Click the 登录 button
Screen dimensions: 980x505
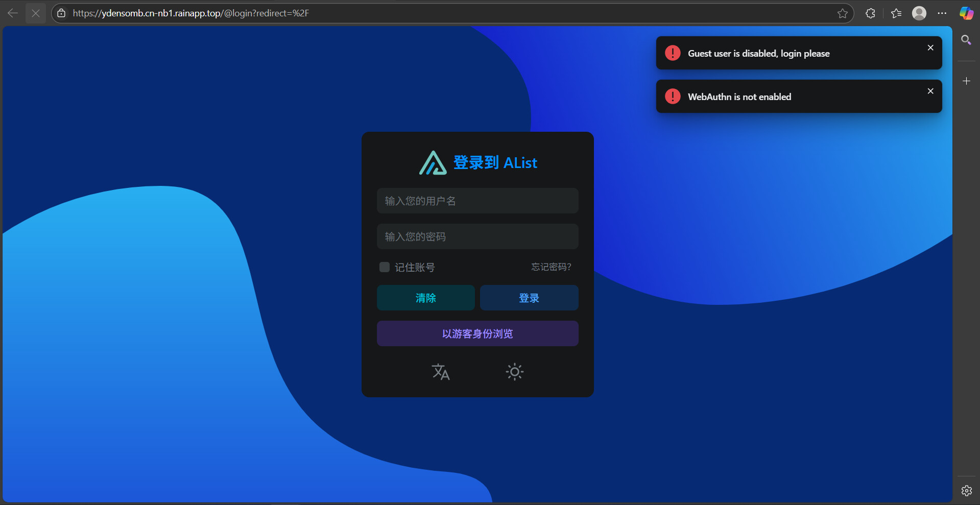[529, 298]
